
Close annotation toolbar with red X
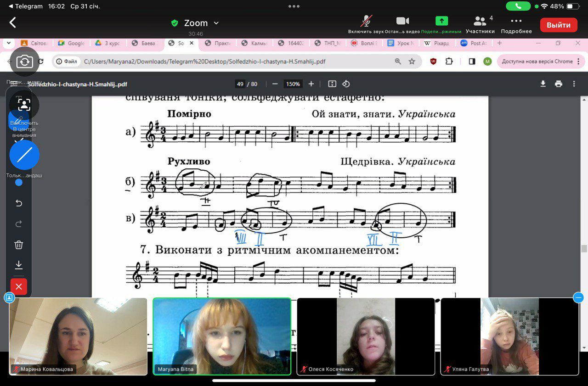(x=19, y=287)
